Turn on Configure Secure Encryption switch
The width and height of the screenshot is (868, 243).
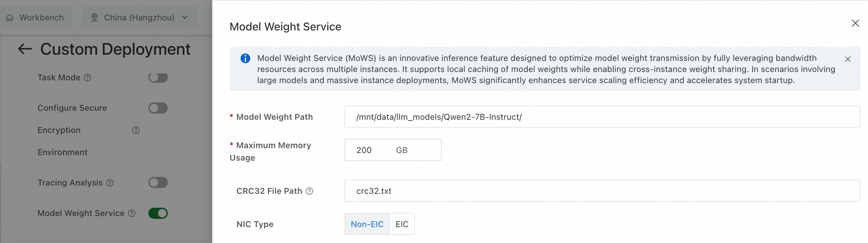click(x=158, y=108)
